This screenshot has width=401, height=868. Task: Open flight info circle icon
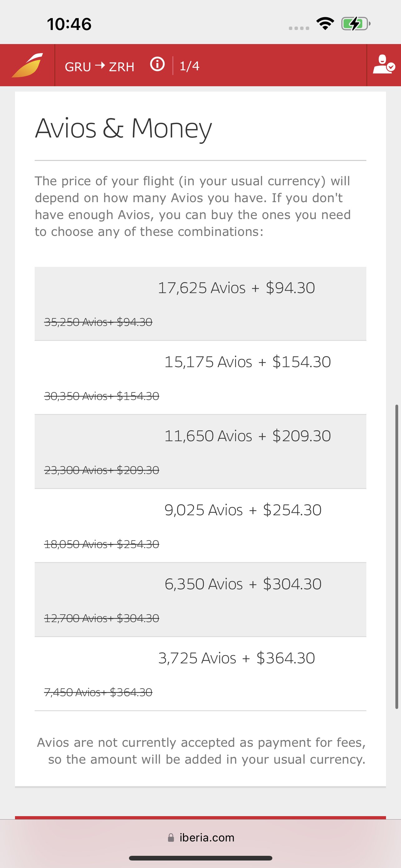point(157,64)
